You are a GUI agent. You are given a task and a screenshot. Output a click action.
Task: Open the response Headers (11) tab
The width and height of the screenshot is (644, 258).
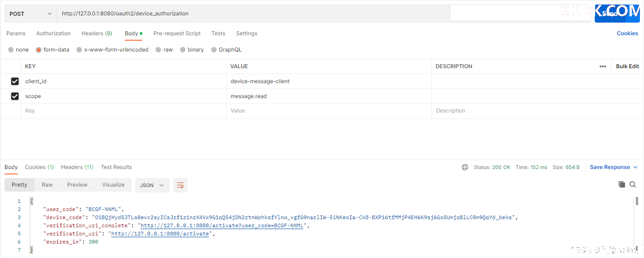pyautogui.click(x=77, y=167)
